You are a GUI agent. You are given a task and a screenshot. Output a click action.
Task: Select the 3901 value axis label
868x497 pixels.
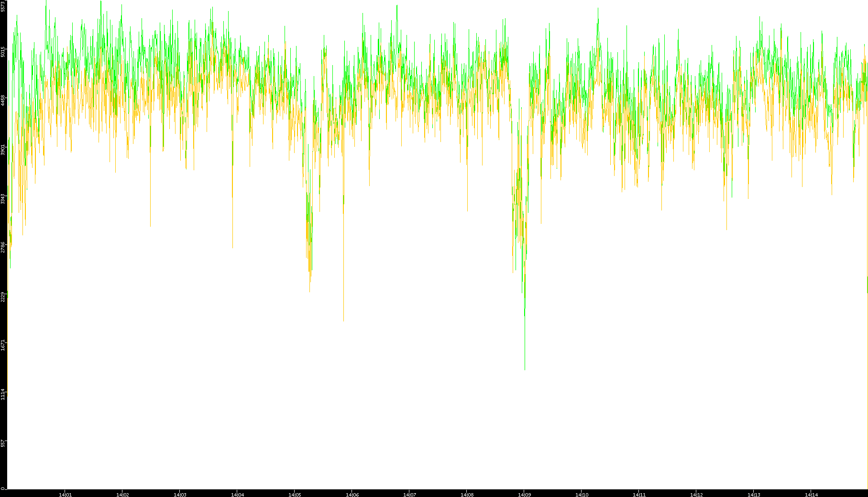[x=3, y=150]
